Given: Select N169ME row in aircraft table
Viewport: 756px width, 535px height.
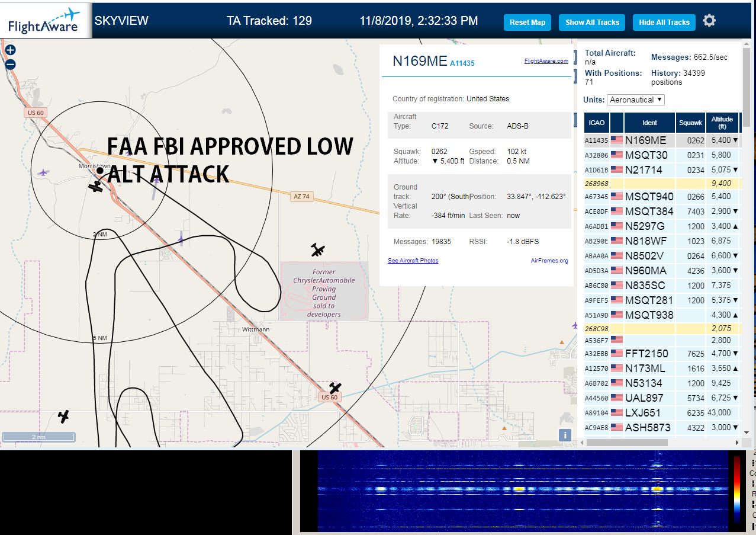Looking at the screenshot, I should tap(662, 140).
